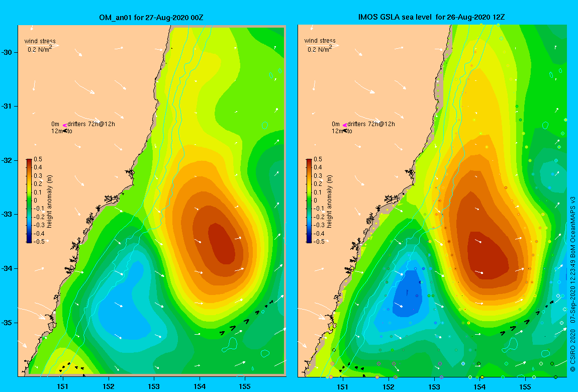This screenshot has width=578, height=392.
Task: Click the '-0.5' color bar label in left map
Action: (38, 242)
